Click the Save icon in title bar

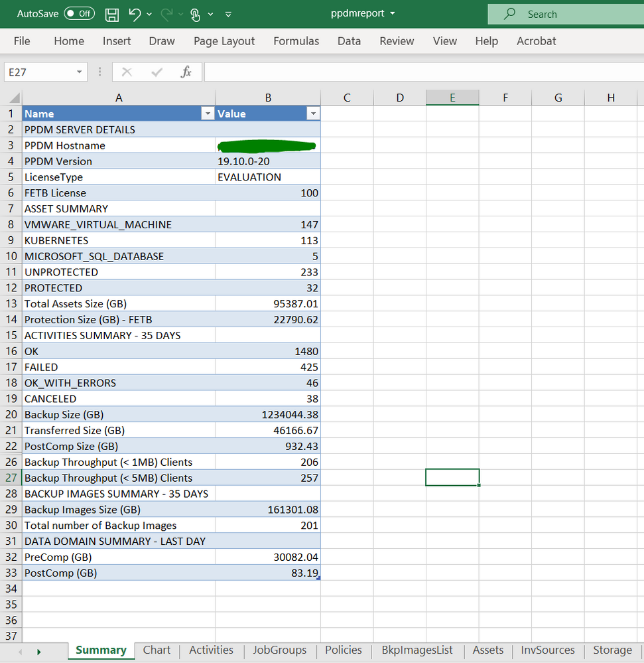[112, 15]
